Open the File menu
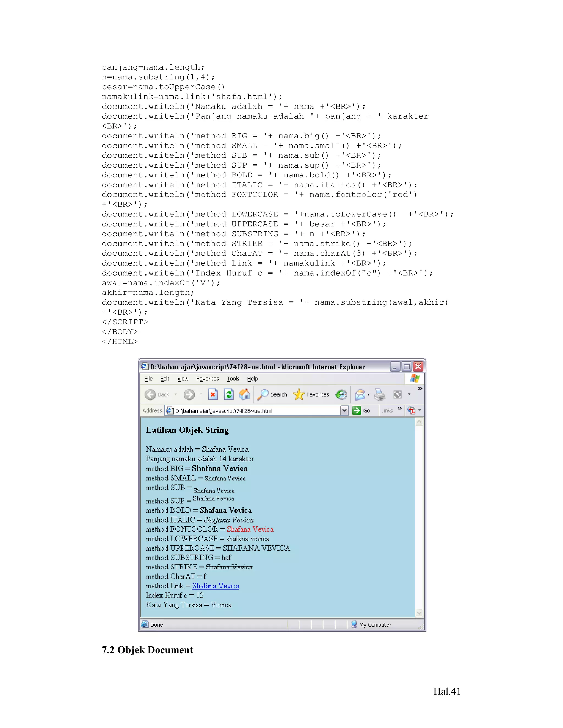The width and height of the screenshot is (563, 728). pyautogui.click(x=148, y=379)
